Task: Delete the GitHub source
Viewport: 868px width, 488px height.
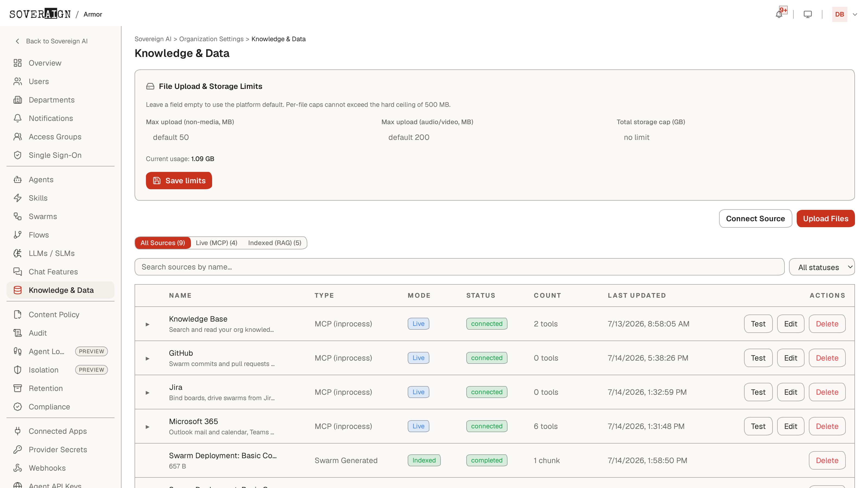Action: (x=827, y=358)
